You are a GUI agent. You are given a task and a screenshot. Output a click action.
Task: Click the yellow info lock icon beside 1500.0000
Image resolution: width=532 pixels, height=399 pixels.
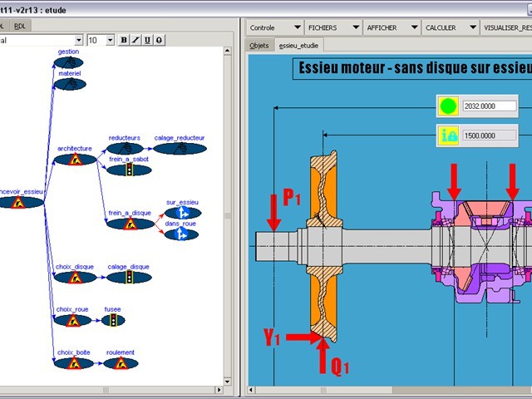coord(449,135)
